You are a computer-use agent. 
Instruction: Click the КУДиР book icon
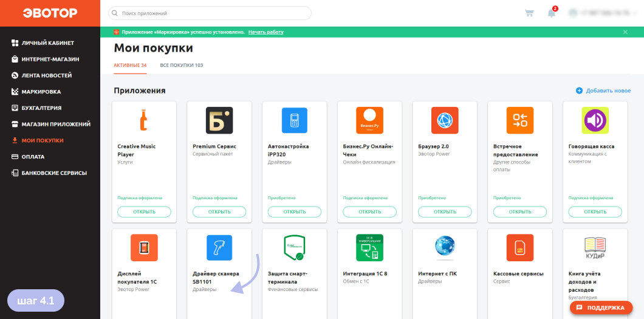pyautogui.click(x=595, y=247)
